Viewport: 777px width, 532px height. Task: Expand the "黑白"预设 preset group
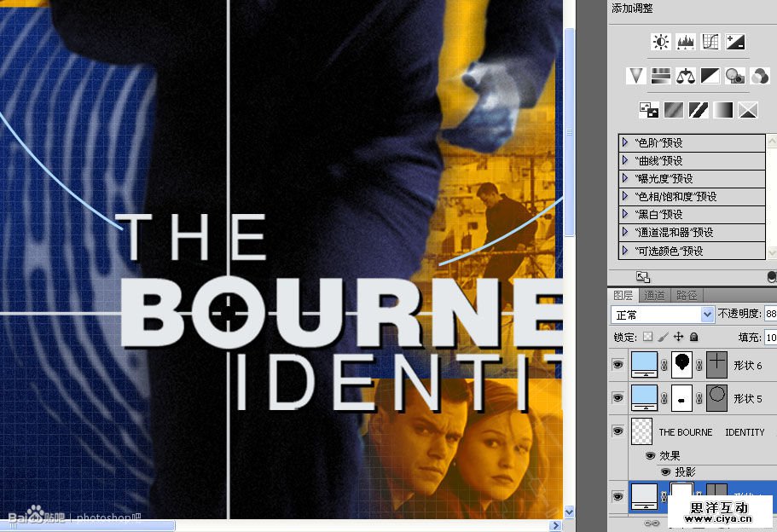625,214
